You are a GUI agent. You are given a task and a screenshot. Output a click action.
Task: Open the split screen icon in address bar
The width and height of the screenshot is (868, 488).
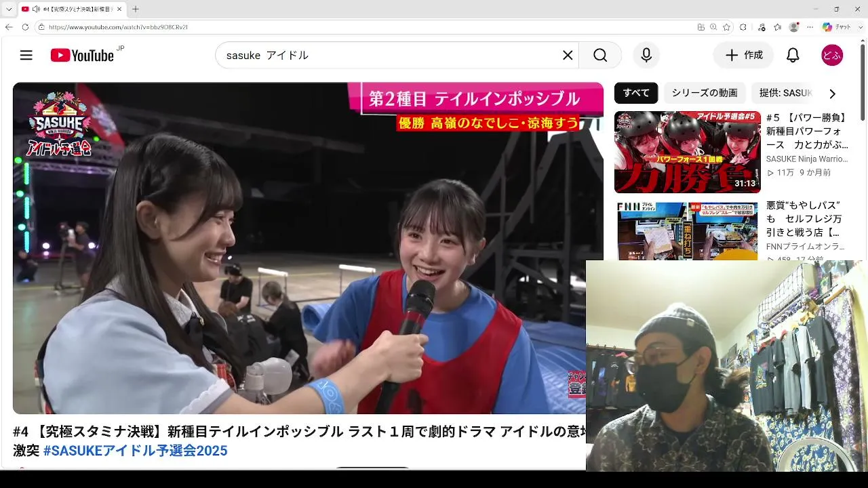[x=701, y=27]
